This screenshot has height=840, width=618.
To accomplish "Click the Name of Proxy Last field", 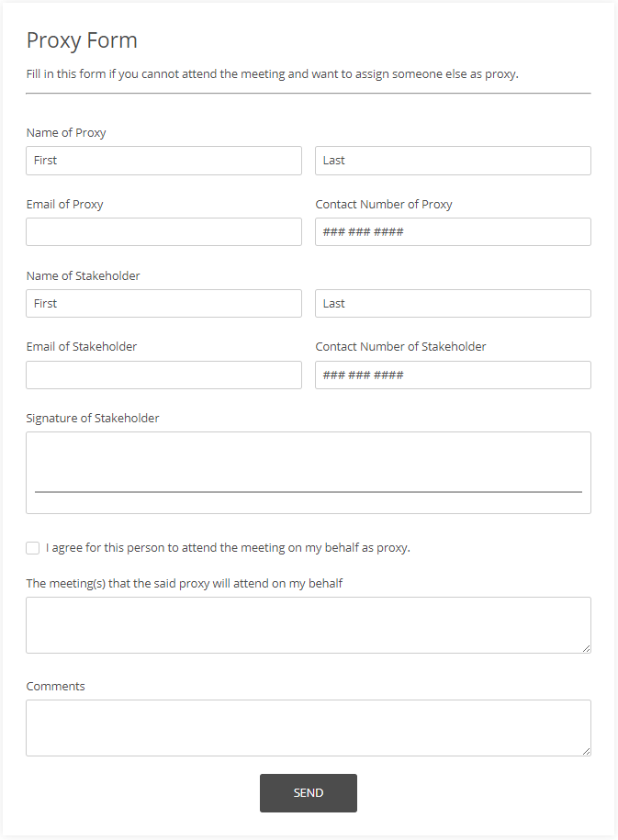I will [453, 161].
